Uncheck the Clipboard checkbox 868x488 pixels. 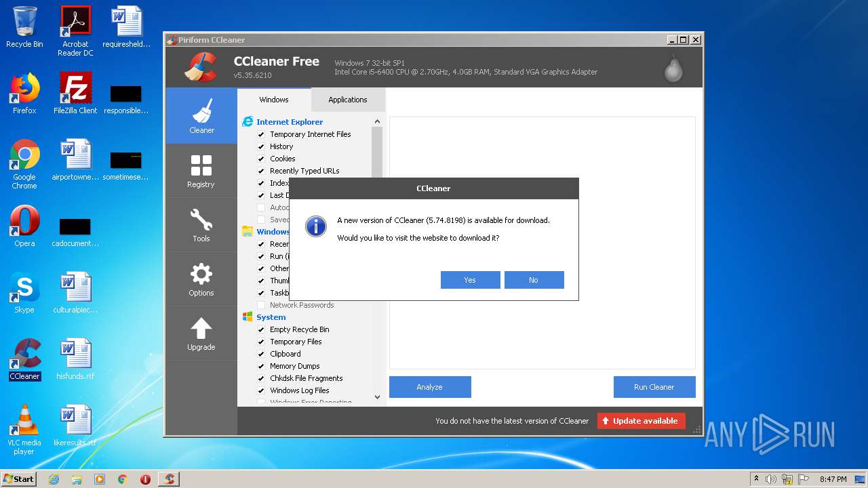tap(261, 354)
